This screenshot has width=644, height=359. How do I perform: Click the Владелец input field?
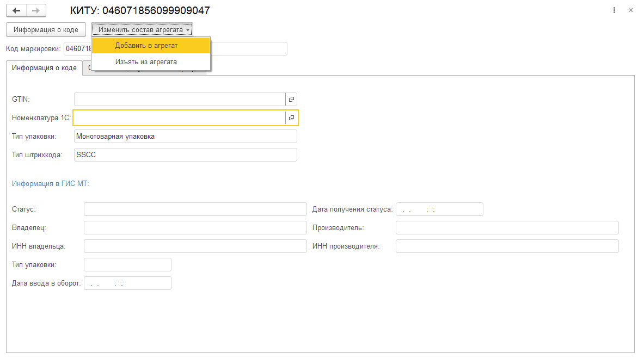(195, 228)
